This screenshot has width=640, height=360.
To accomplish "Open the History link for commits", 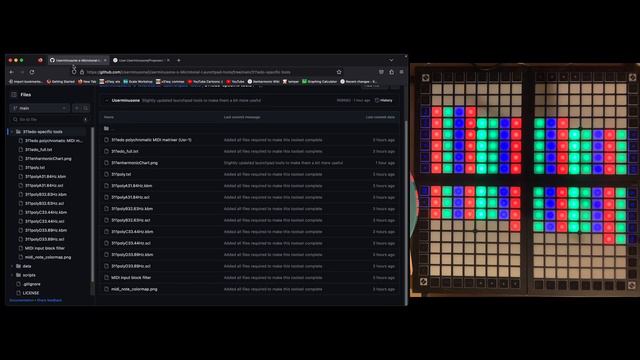I will [x=384, y=100].
